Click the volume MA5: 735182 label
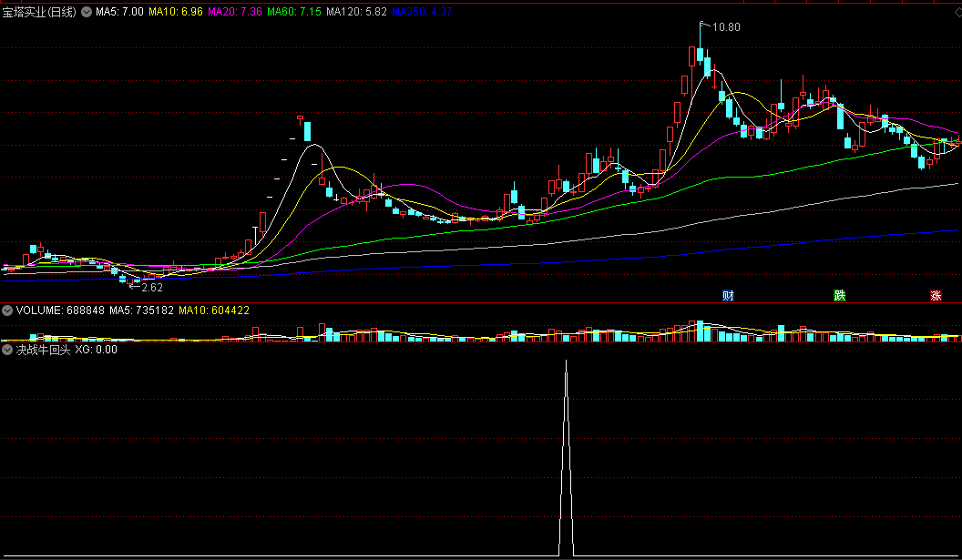Viewport: 962px width, 560px height. 142,311
